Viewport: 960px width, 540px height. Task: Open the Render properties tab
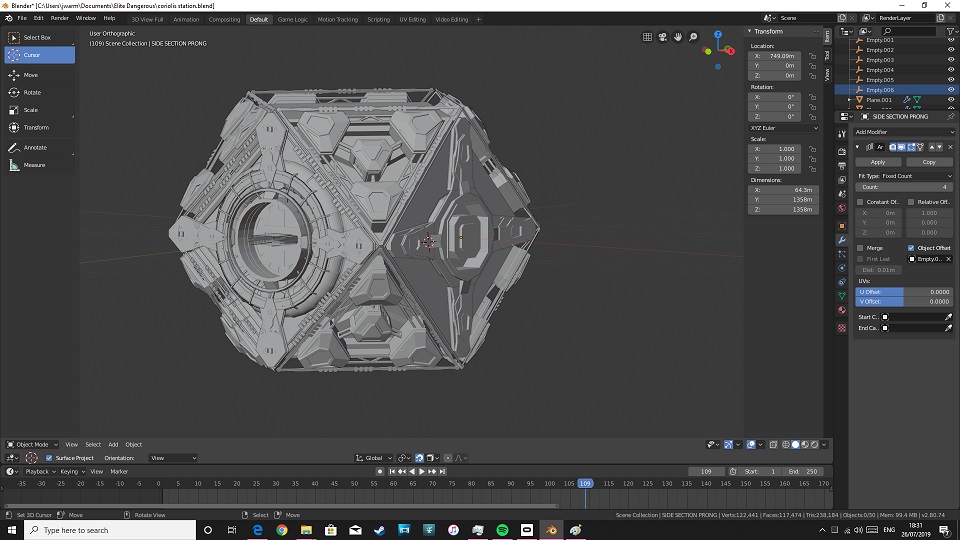pos(842,151)
